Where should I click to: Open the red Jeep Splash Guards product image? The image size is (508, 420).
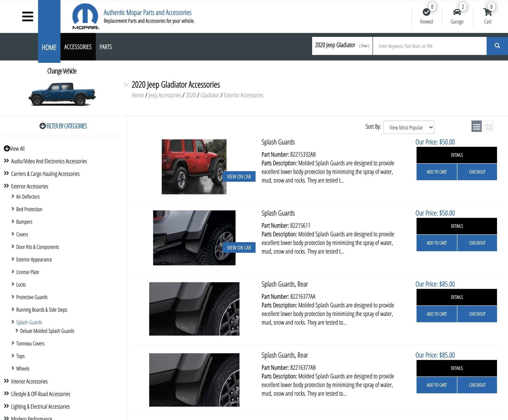point(194,167)
